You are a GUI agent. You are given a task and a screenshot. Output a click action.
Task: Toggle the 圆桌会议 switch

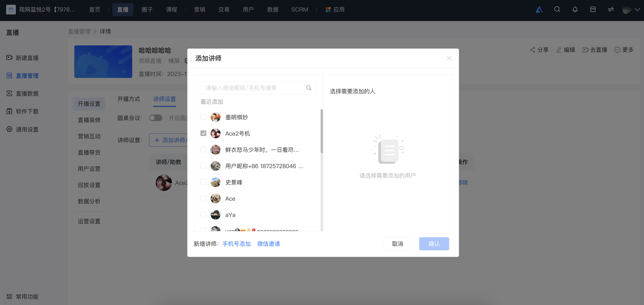point(155,118)
